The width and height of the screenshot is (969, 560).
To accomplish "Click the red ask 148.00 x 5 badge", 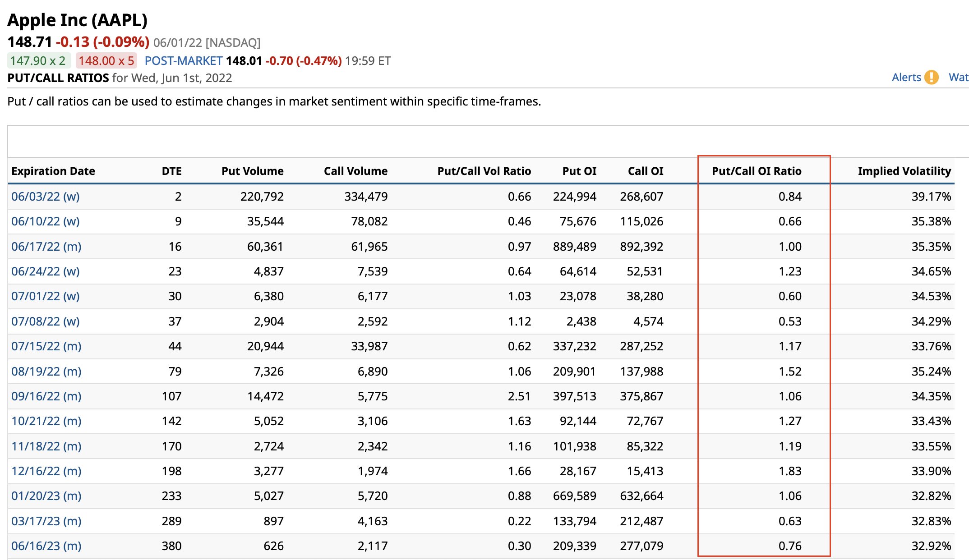I will 106,61.
